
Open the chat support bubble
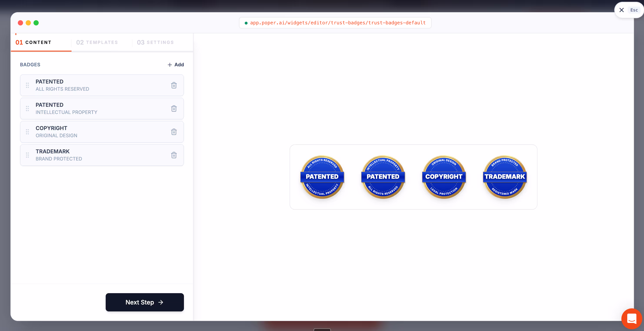coord(632,319)
